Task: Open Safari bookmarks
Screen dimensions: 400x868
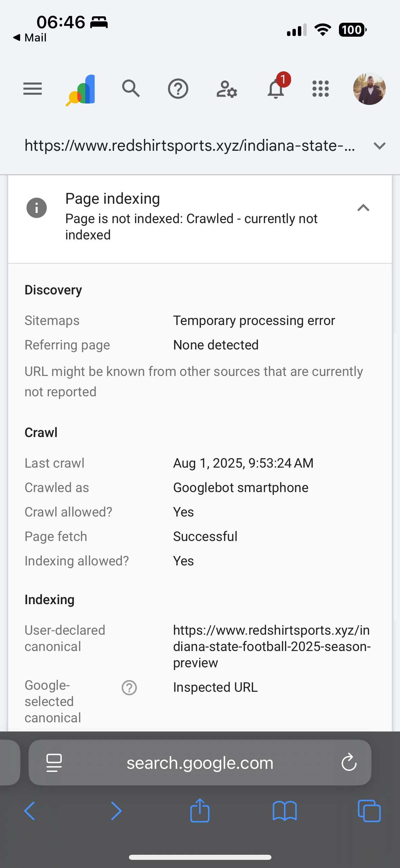Action: pos(285,811)
